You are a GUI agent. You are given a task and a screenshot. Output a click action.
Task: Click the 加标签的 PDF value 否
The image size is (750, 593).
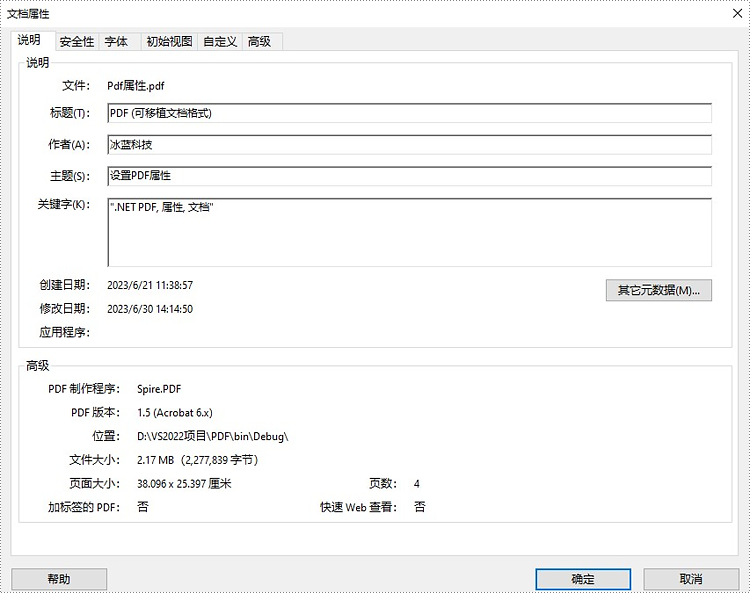tap(143, 507)
